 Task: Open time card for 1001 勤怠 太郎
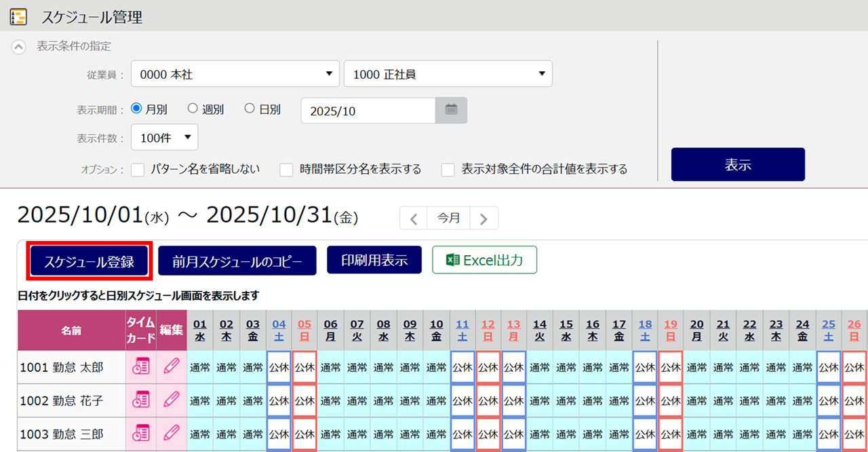(140, 367)
